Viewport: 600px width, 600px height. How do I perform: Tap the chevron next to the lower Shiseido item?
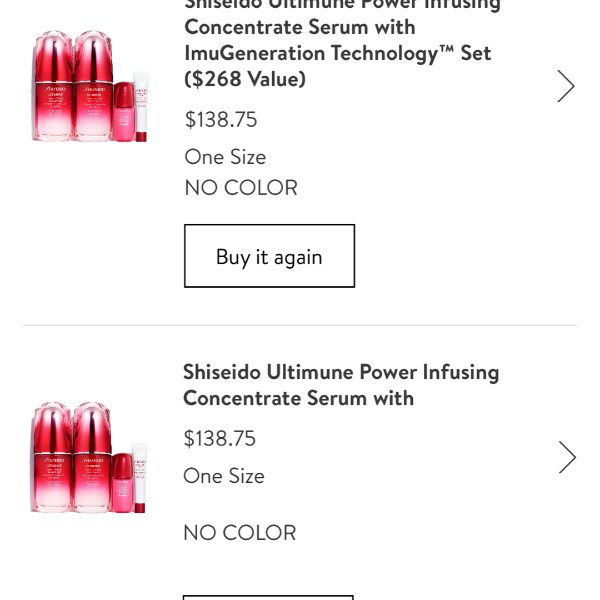click(567, 457)
